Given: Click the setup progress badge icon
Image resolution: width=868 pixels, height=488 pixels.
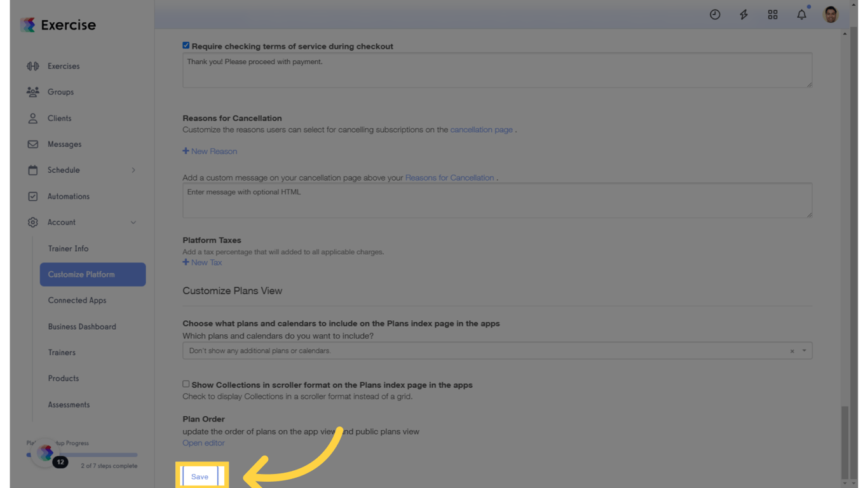Looking at the screenshot, I should [46, 452].
